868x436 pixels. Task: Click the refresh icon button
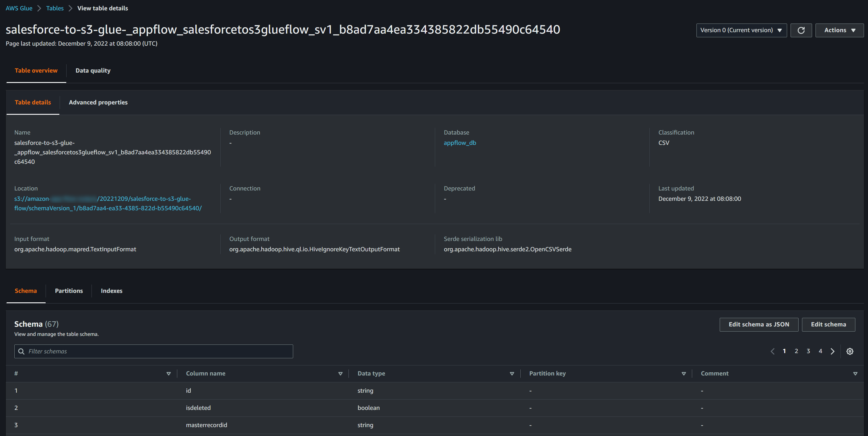pos(801,30)
